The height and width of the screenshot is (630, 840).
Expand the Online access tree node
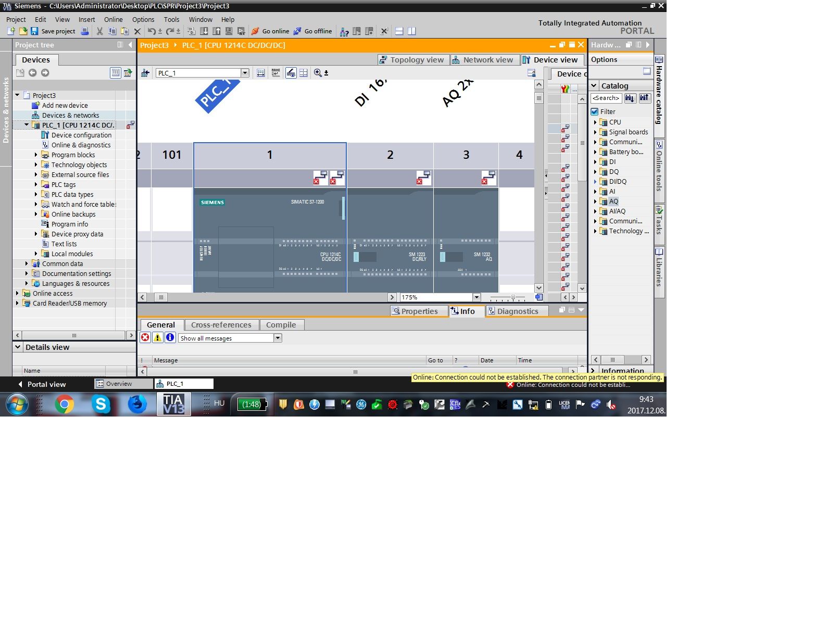click(17, 293)
